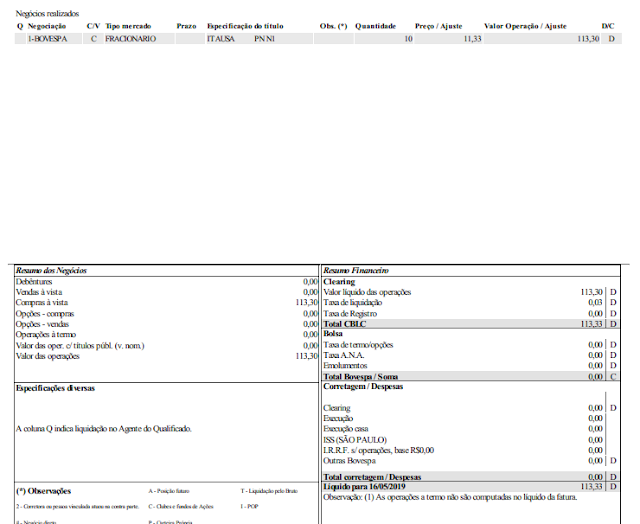Select the 'Taxa de termo/opções' label

coord(358,345)
